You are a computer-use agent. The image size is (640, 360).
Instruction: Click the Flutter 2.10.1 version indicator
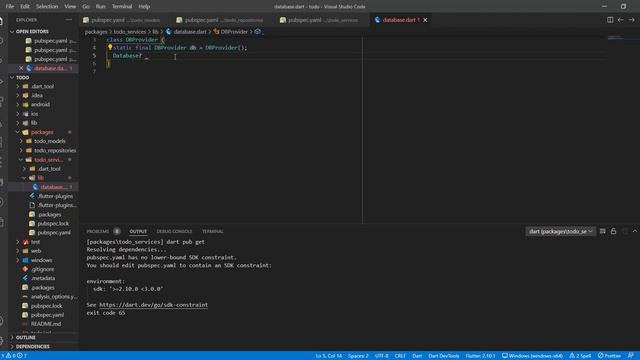[x=480, y=356]
